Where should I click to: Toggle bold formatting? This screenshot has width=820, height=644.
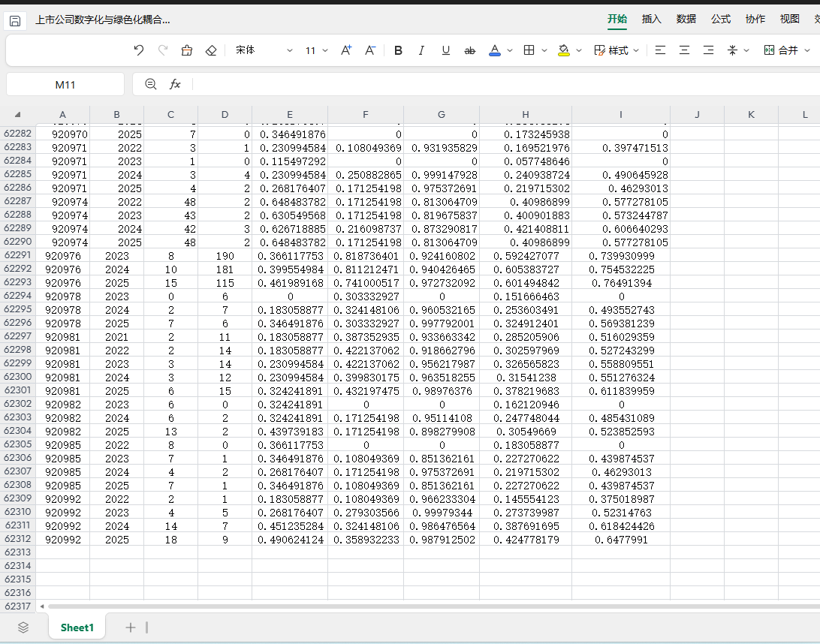coord(398,50)
